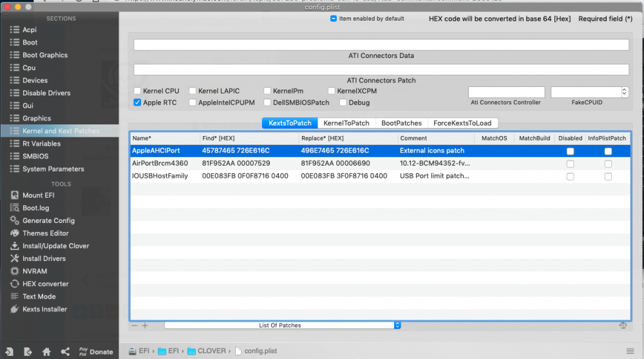Enable the Debug checkbox
Screen dimensions: 644x359
tap(343, 102)
